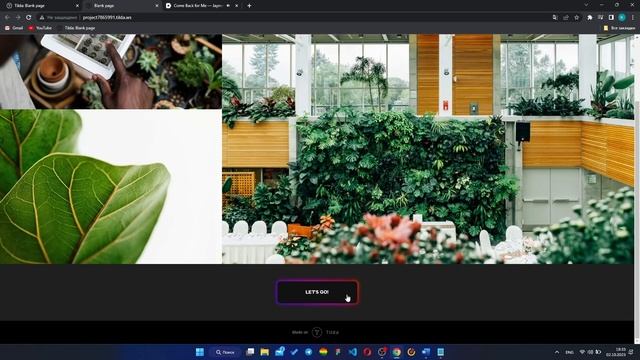The height and width of the screenshot is (360, 640).
Task: Open the YouTube bookmark
Action: [40, 28]
